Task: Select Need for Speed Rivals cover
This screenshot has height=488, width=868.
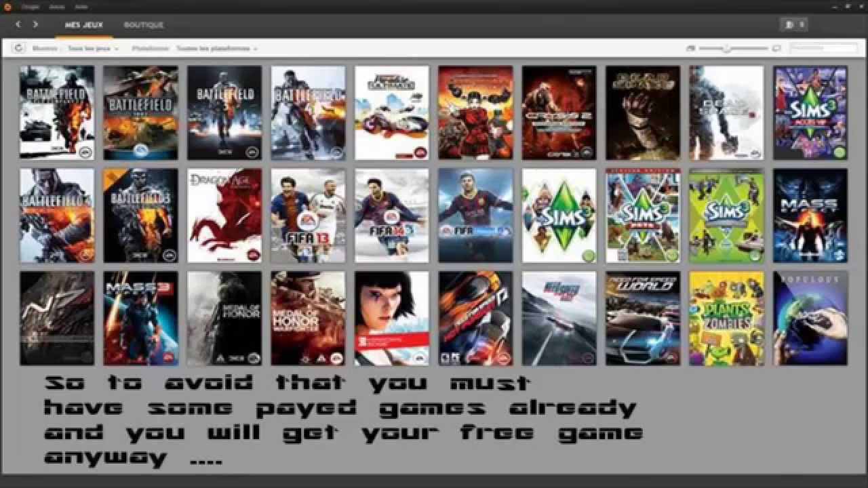Action: 559,319
